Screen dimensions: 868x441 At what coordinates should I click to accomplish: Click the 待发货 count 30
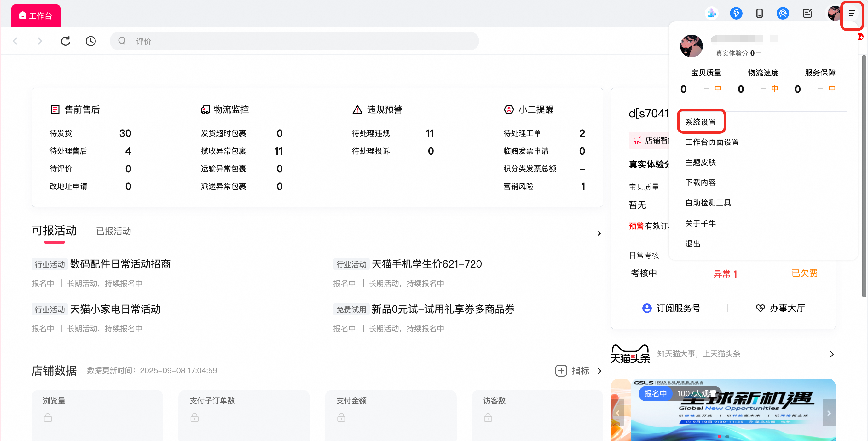(125, 133)
